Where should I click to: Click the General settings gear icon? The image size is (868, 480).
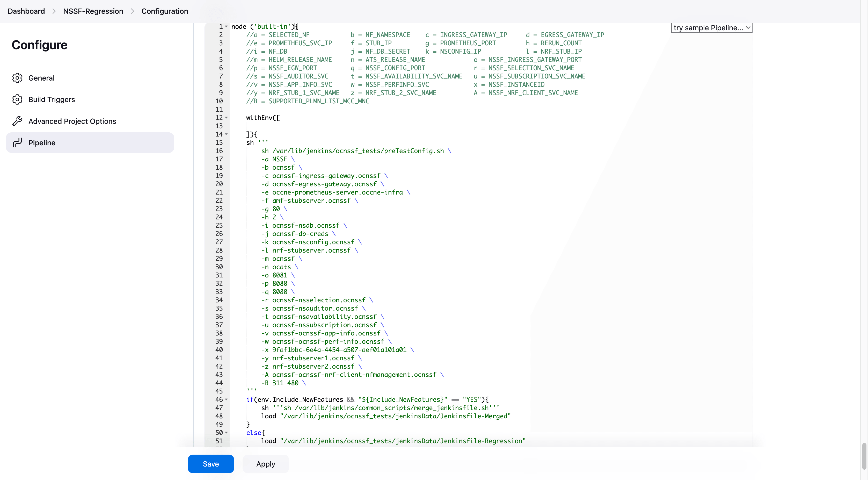click(17, 78)
